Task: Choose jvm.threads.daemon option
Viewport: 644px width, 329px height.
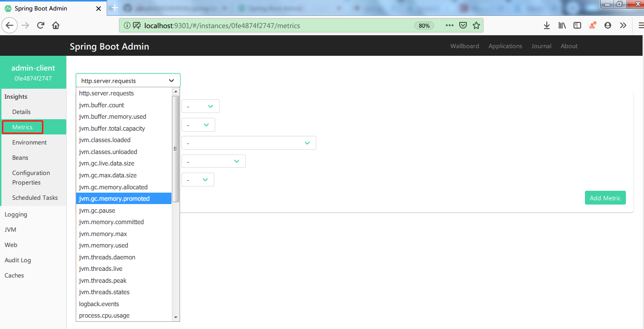Action: pyautogui.click(x=124, y=257)
